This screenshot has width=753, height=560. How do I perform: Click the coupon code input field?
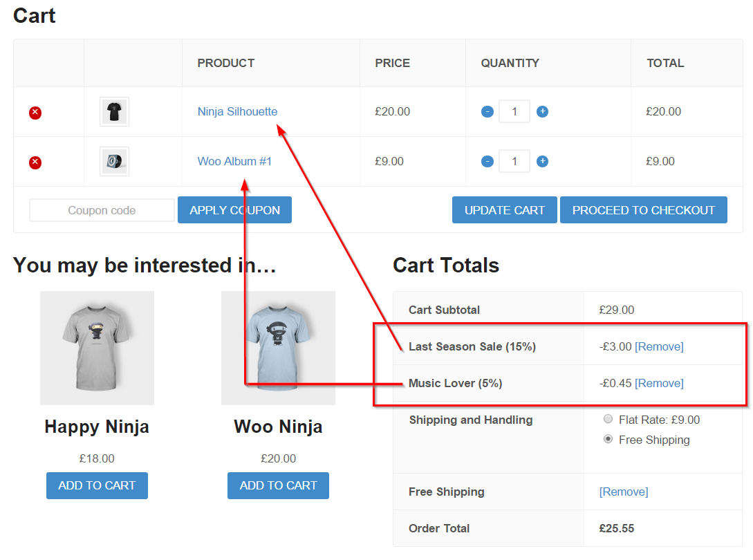point(101,209)
